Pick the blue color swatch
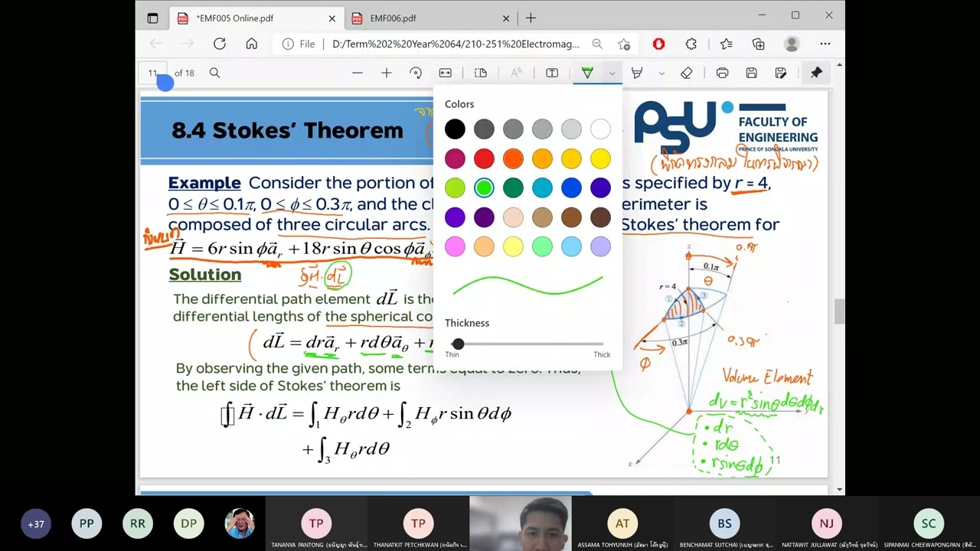Screen dimensions: 980x551 (x=571, y=187)
